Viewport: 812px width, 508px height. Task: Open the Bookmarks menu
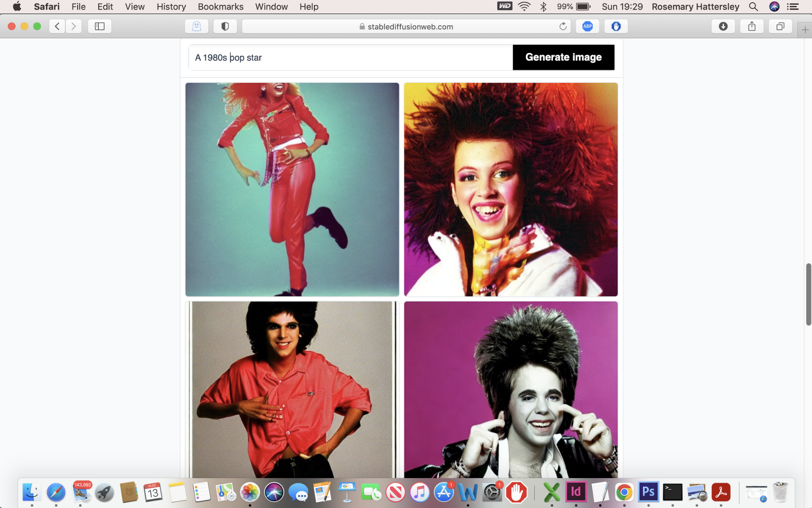click(x=220, y=7)
